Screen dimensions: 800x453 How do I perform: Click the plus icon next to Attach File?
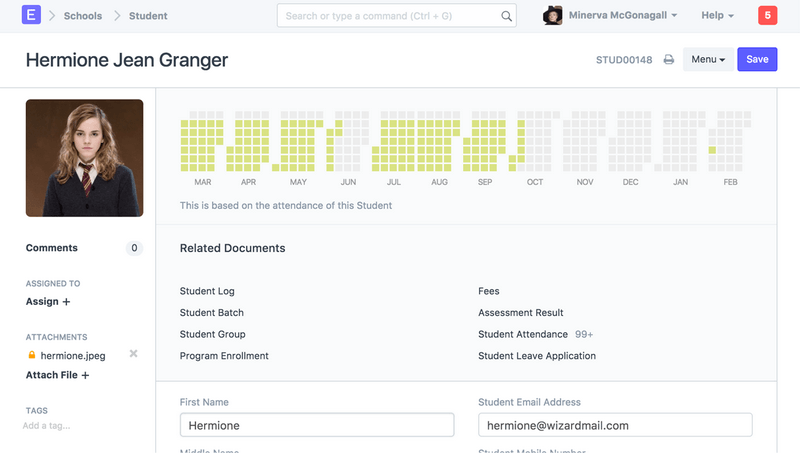[85, 376]
